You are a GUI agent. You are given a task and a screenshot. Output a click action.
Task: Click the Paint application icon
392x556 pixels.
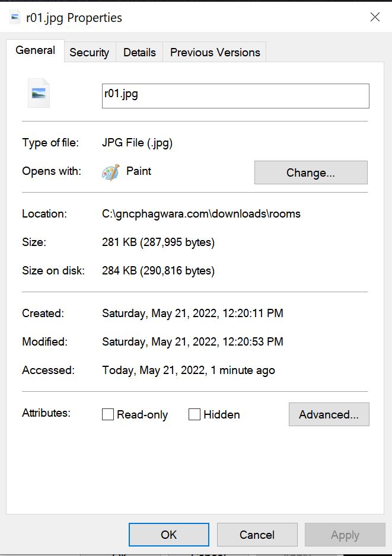[x=110, y=172]
